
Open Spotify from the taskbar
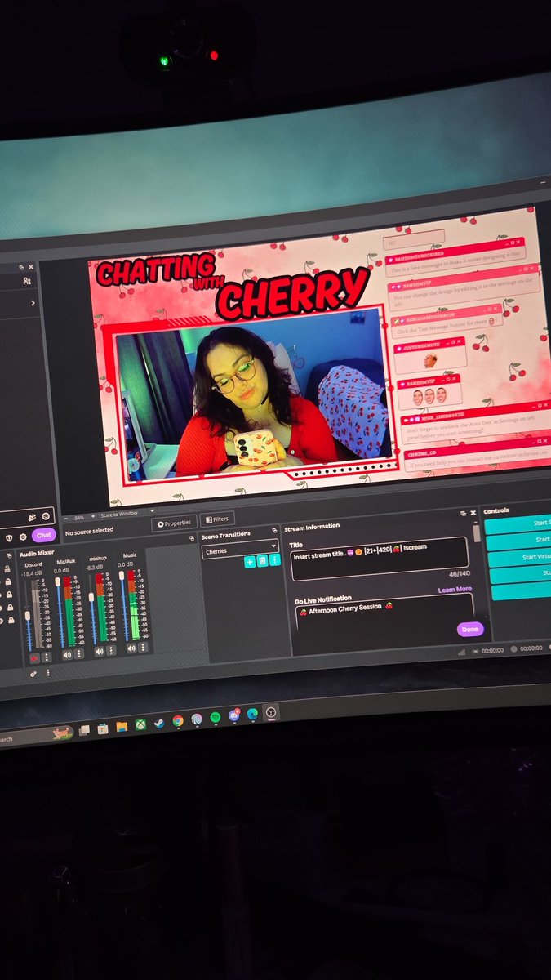215,717
